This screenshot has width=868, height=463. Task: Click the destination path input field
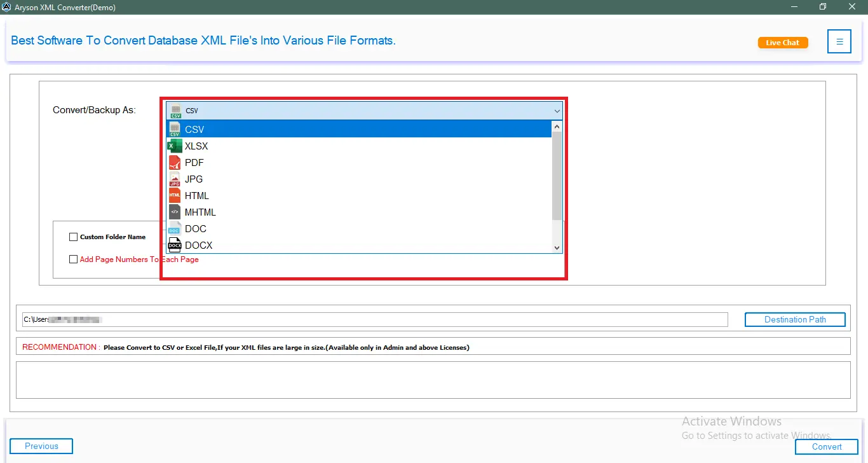click(375, 319)
